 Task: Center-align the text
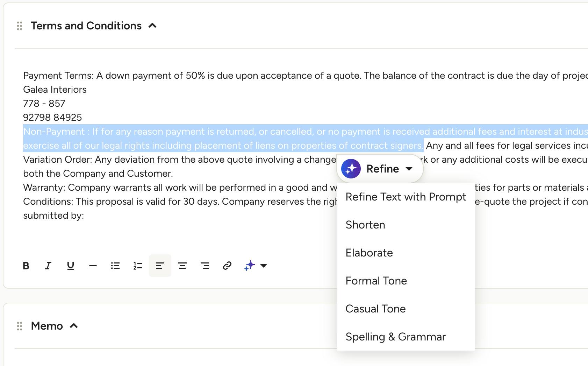click(x=182, y=266)
